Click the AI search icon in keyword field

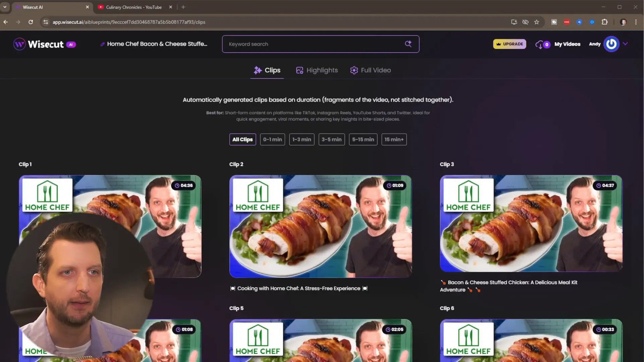[408, 44]
